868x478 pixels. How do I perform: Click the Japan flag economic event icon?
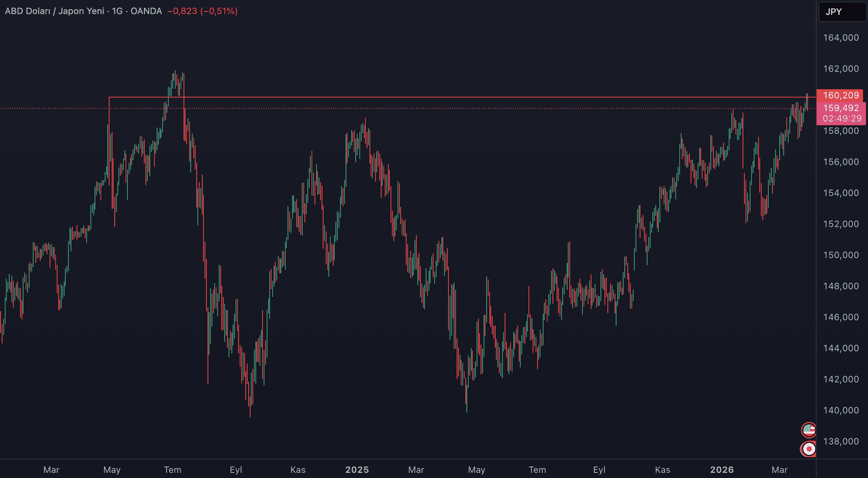[809, 449]
